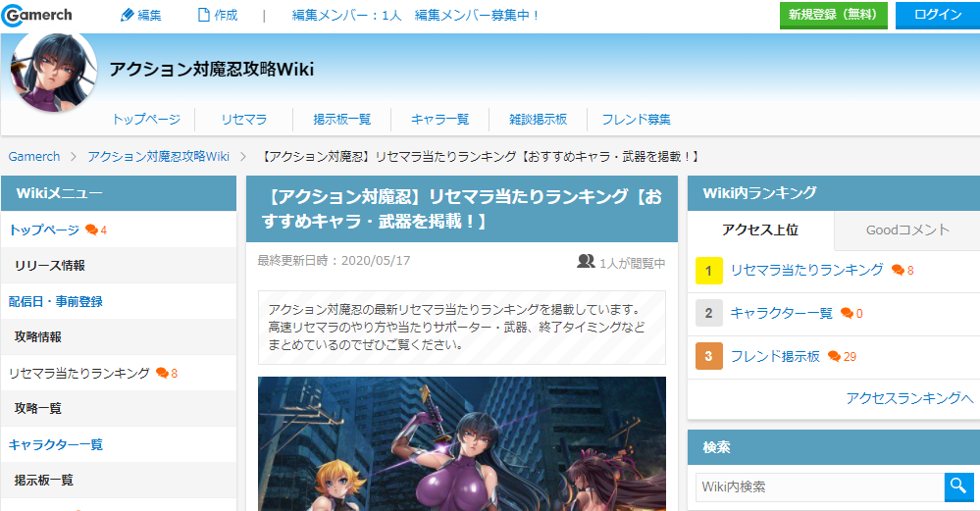Open 雑談掲示板 in navigation bar
This screenshot has height=511, width=980.
click(x=539, y=120)
